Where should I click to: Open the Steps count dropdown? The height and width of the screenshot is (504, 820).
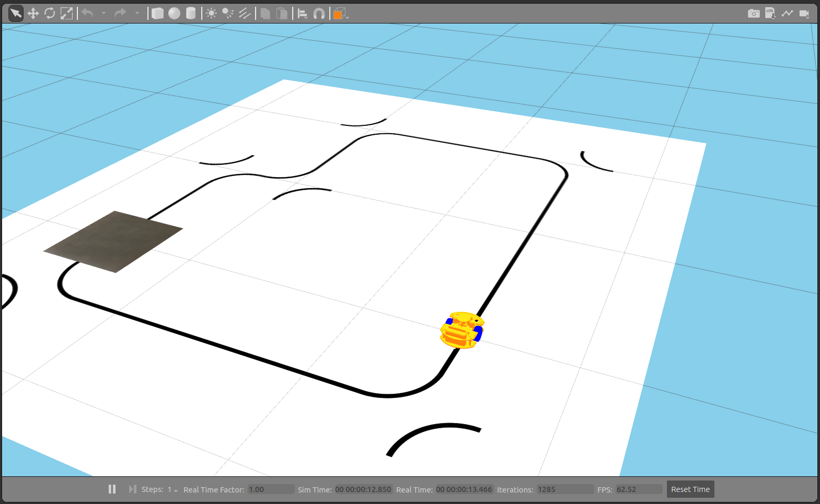172,490
